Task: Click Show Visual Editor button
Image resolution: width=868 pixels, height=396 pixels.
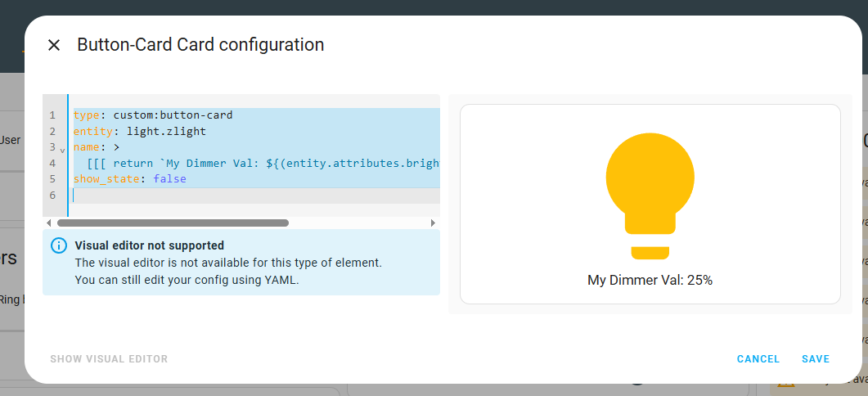Action: click(109, 359)
